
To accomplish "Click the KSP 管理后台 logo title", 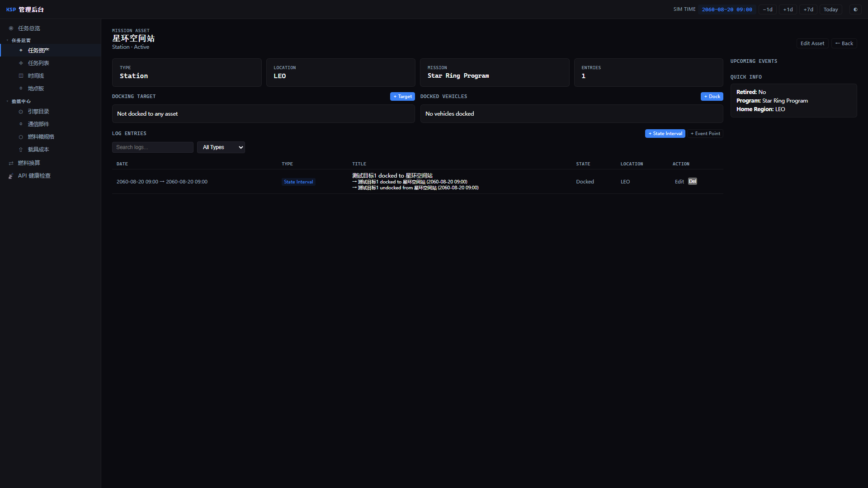I will [25, 9].
